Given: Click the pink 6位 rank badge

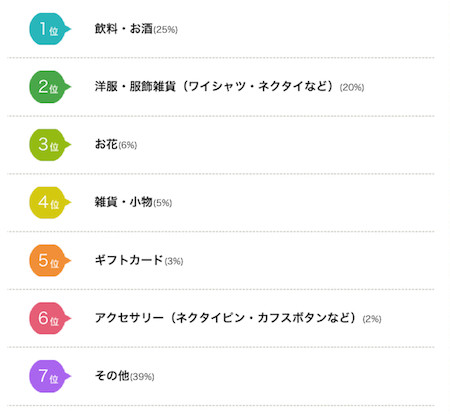Looking at the screenshot, I should pos(50,318).
